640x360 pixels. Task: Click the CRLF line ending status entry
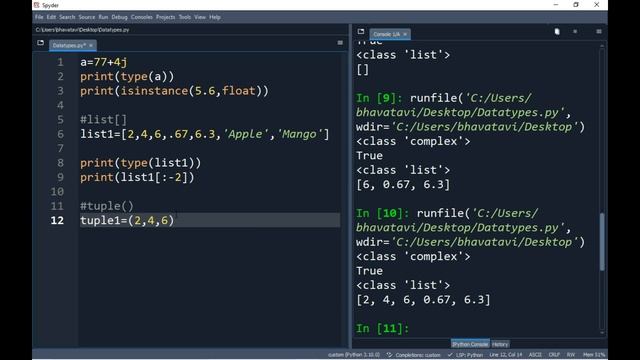pyautogui.click(x=554, y=355)
